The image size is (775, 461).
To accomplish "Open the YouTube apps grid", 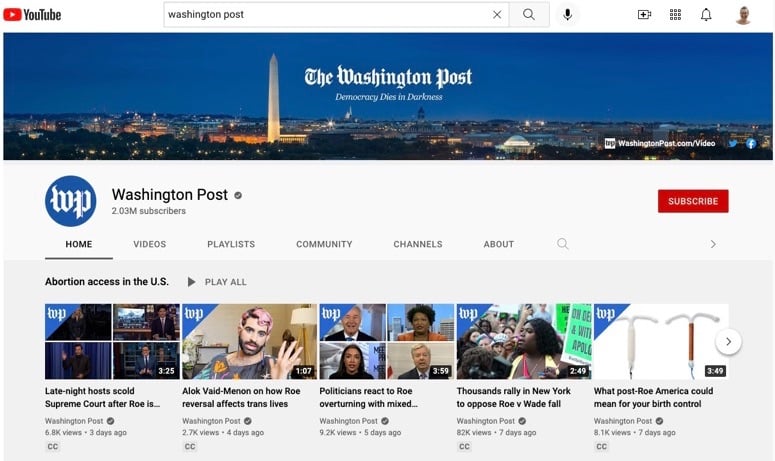I will [675, 15].
